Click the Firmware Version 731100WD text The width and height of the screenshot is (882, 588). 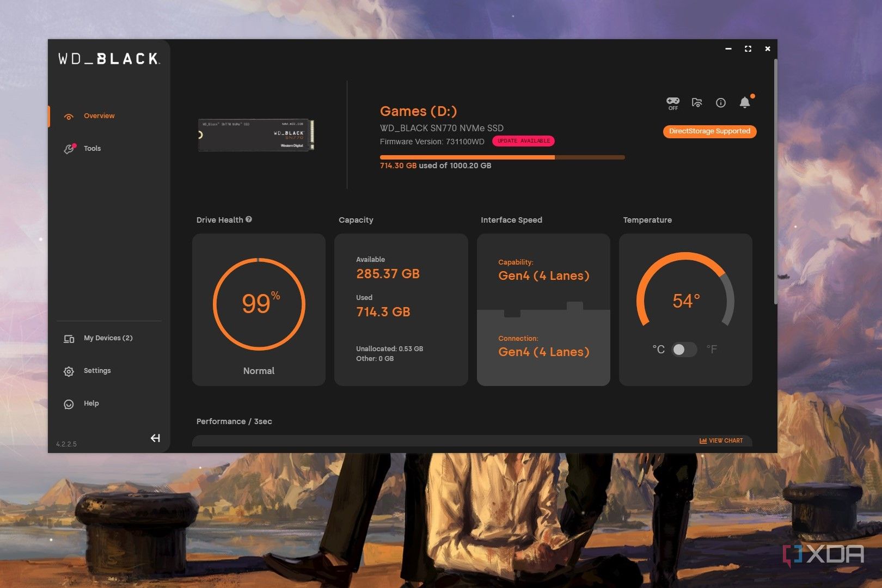(x=432, y=142)
